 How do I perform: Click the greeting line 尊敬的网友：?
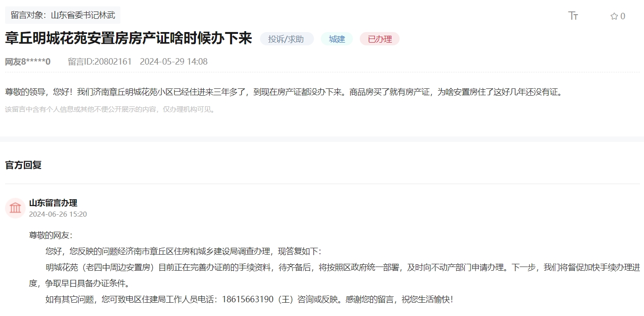(x=51, y=235)
